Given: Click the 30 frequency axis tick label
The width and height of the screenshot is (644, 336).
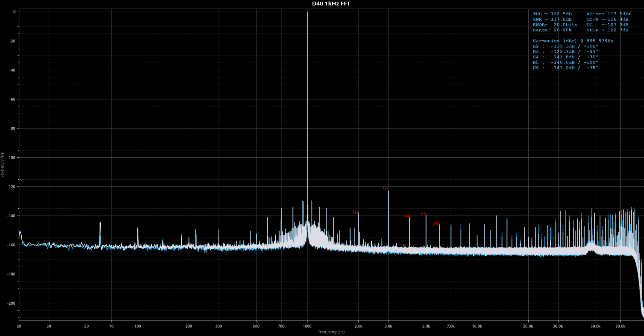Looking at the screenshot, I should (x=49, y=326).
